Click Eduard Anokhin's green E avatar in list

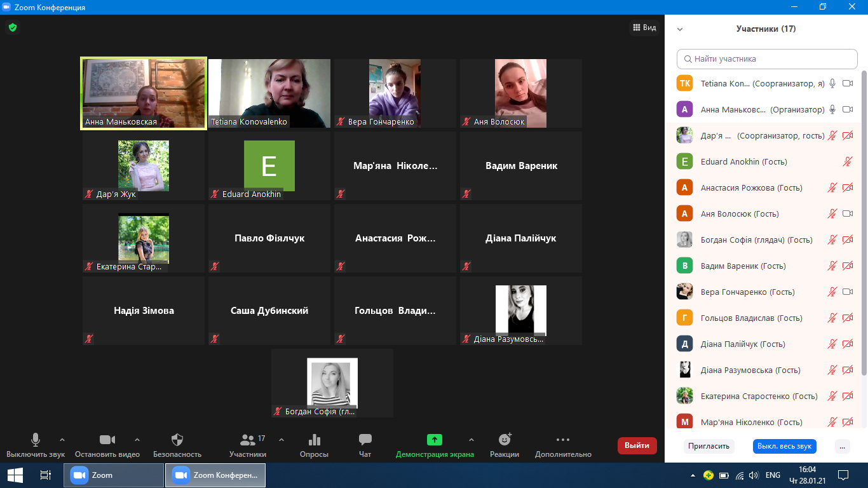pos(684,161)
